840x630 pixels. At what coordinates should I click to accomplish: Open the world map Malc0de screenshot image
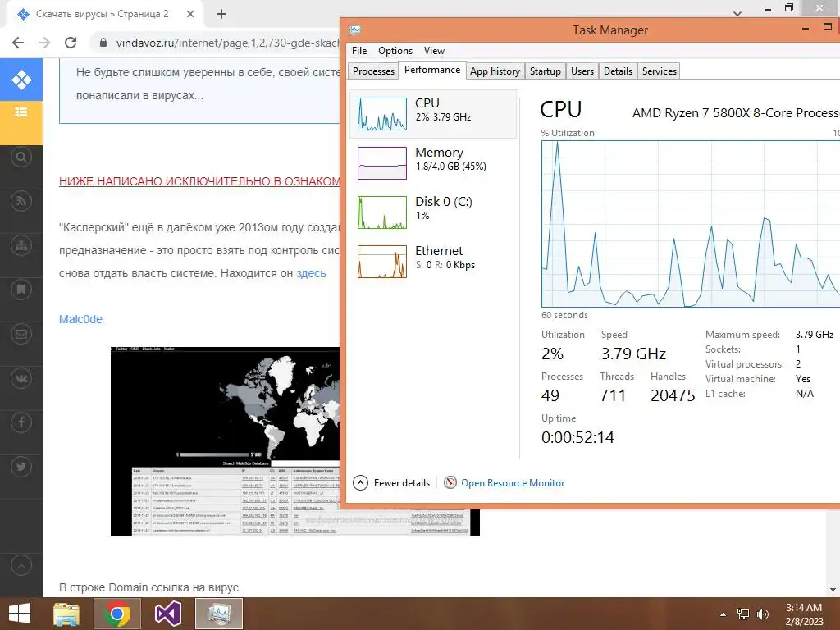pos(225,441)
